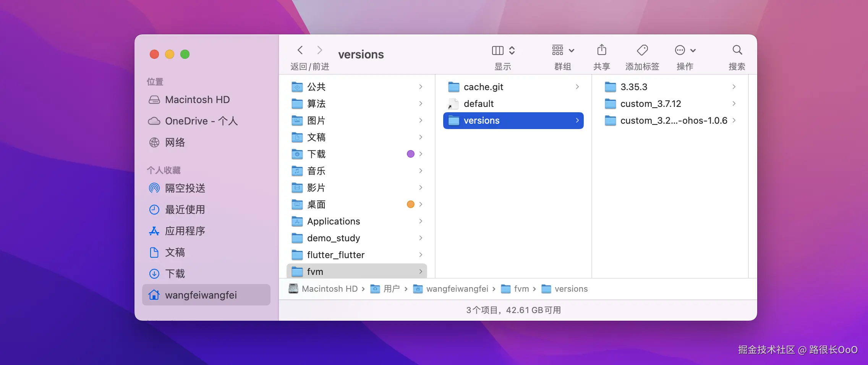Viewport: 868px width, 365px height.
Task: Click the clock icon beside 最近使用
Action: (154, 210)
